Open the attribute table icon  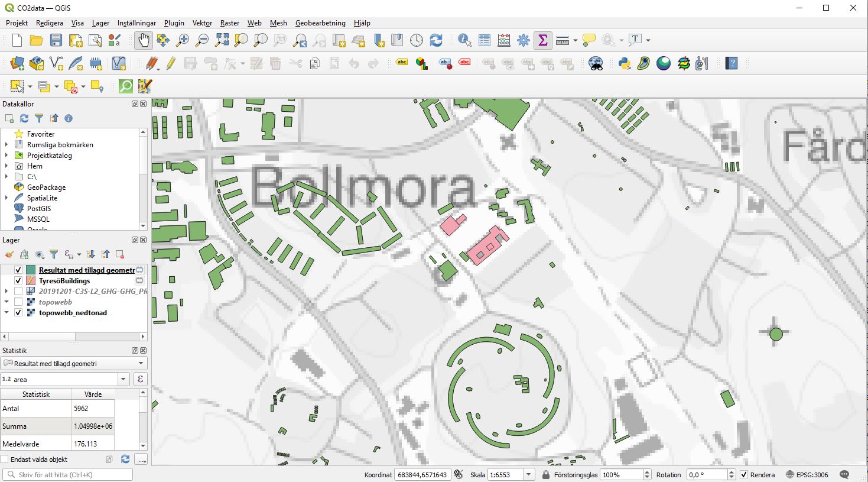coord(484,40)
